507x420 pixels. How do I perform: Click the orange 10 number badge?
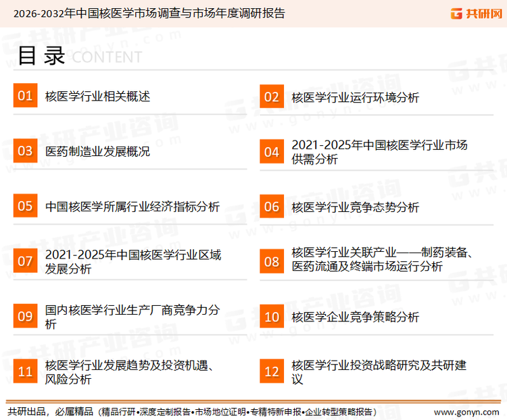pyautogui.click(x=272, y=316)
